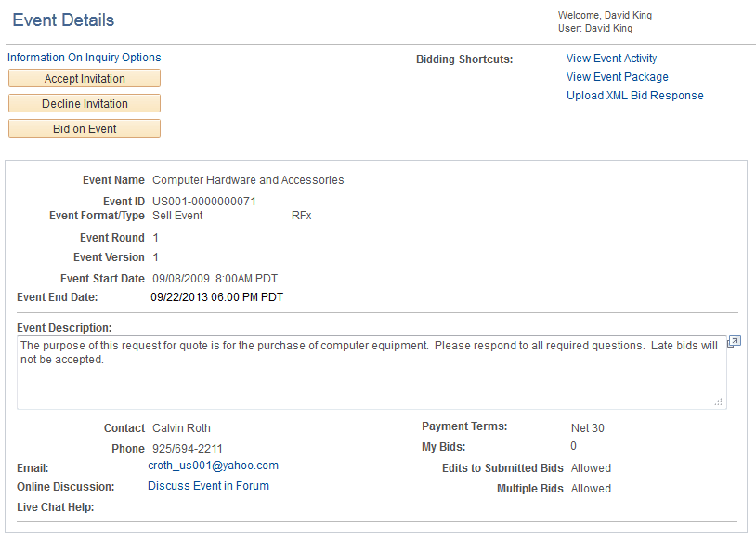The image size is (756, 538).
Task: Click the phone number 925/694-2211
Action: [187, 449]
